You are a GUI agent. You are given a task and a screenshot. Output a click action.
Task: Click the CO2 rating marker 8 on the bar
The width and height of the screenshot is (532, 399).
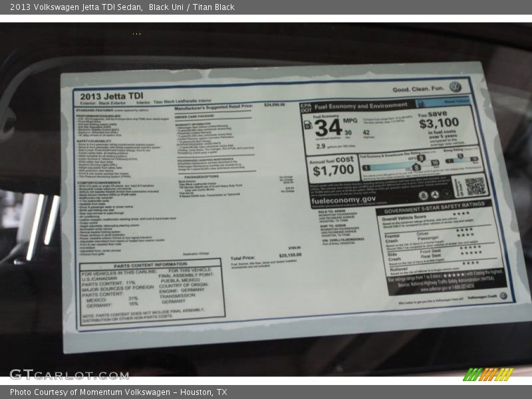[416, 167]
